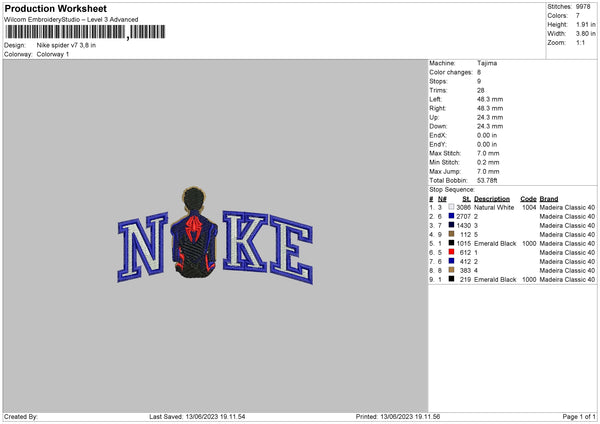600x424 pixels.
Task: Click the Colors value 7
Action: (x=577, y=16)
